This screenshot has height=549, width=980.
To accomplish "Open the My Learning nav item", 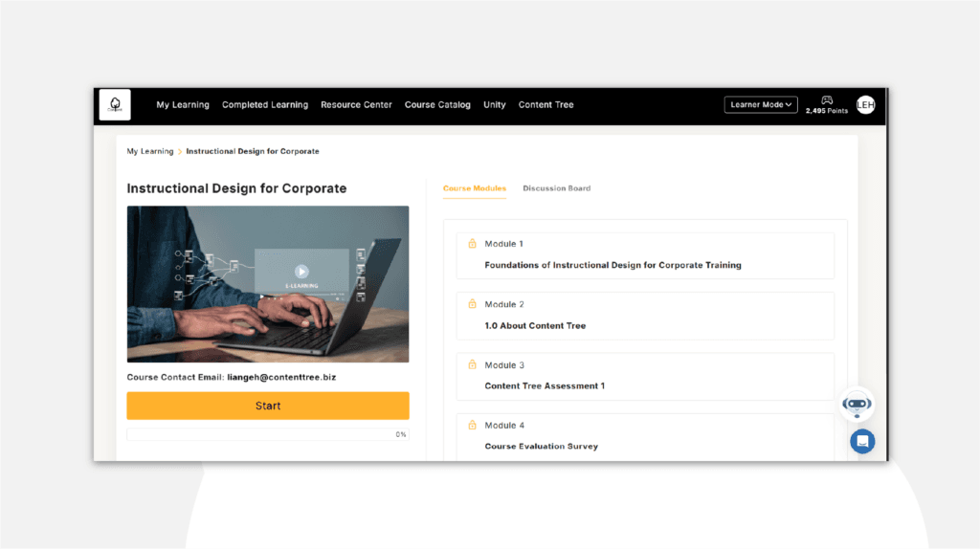I will (x=183, y=105).
